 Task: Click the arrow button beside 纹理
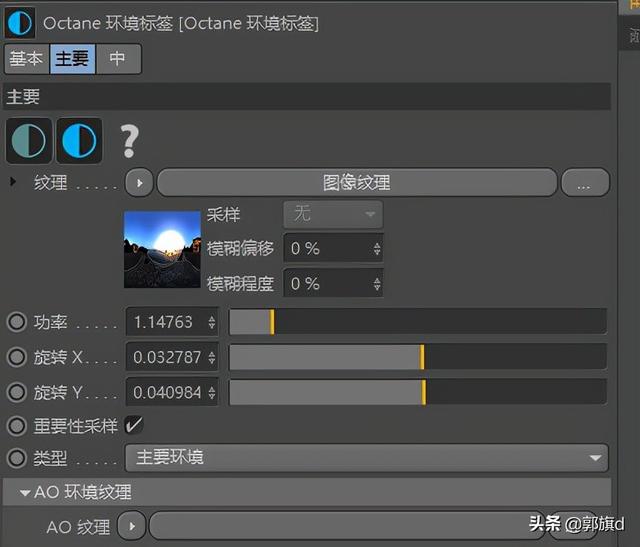pos(139,182)
